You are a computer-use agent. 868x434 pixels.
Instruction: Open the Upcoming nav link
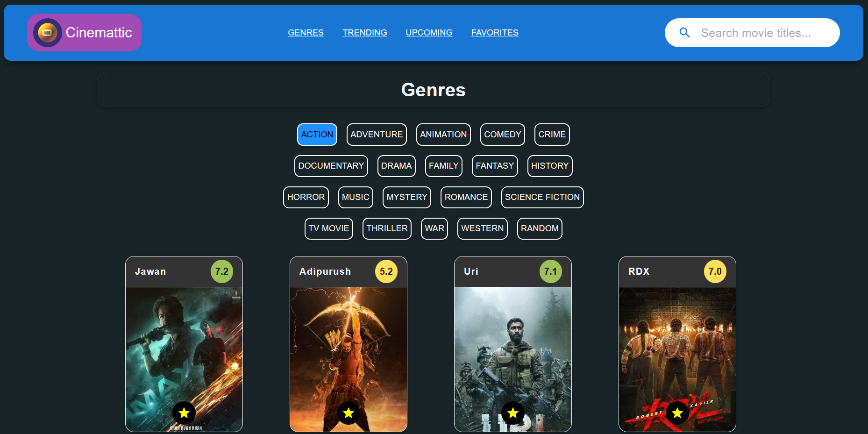tap(429, 33)
